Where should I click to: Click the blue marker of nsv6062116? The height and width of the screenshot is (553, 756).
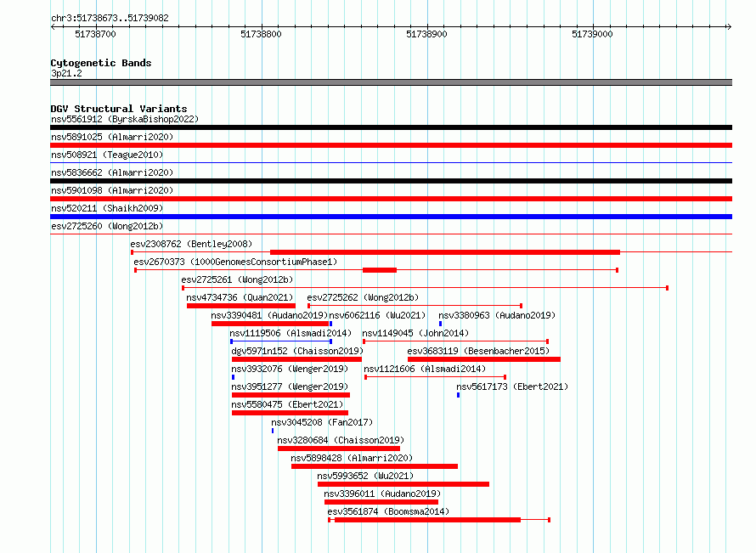click(330, 324)
